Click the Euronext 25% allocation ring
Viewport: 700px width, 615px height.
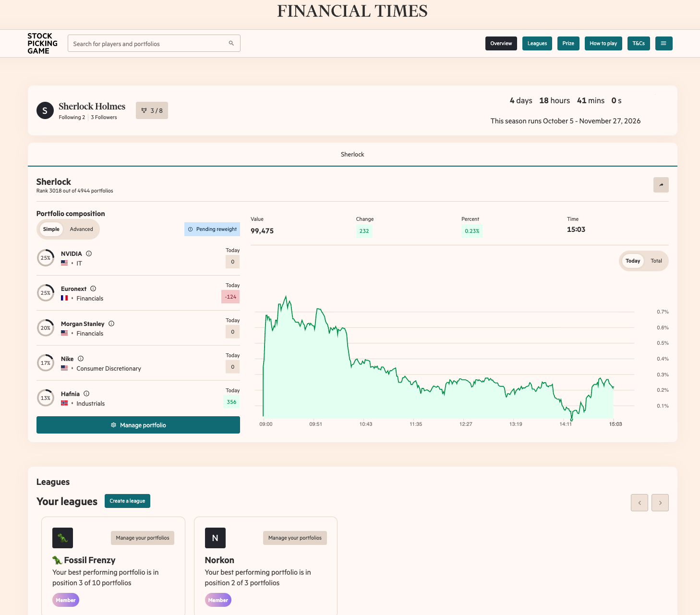click(x=46, y=293)
